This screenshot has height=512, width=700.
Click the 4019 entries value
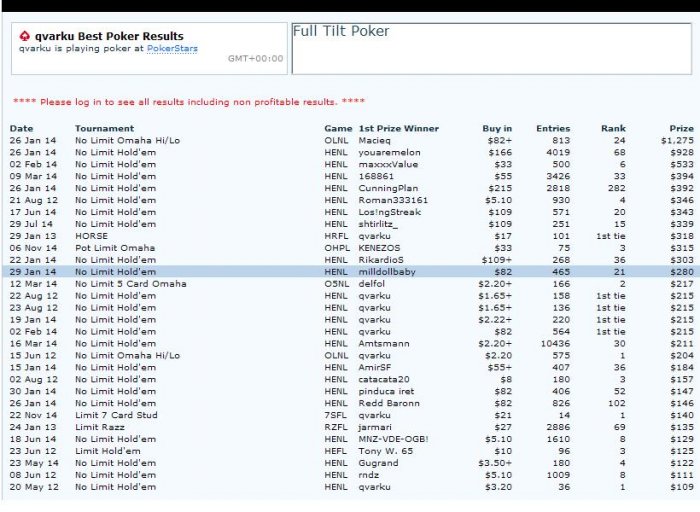pos(558,153)
